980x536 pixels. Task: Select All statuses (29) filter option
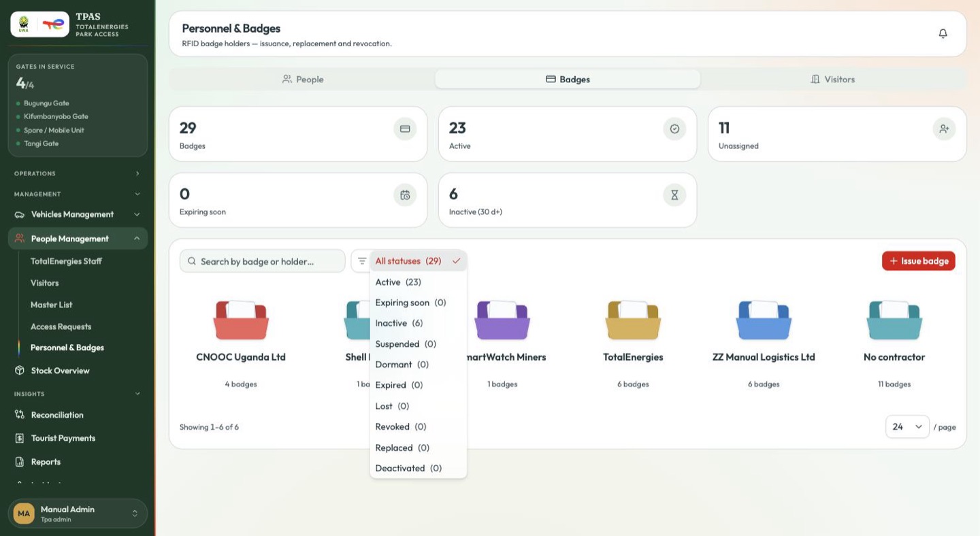419,261
